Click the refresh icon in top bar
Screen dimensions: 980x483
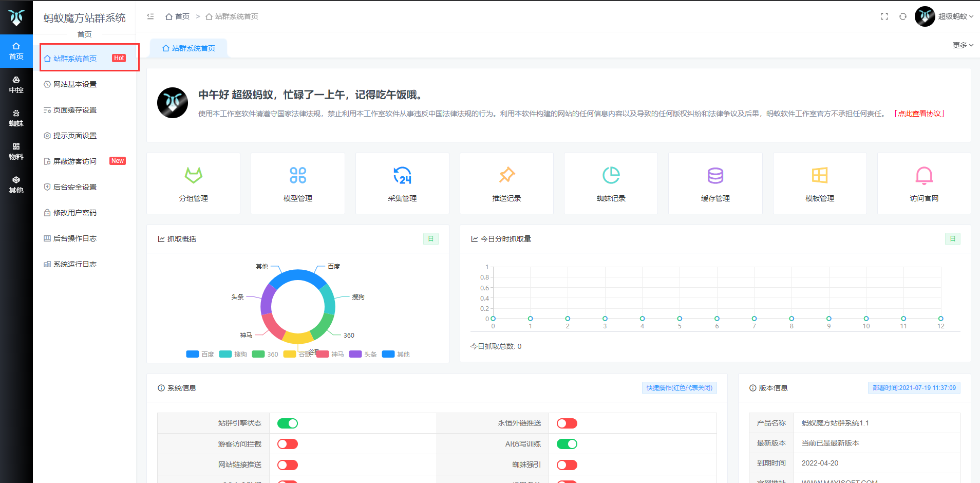coord(902,16)
